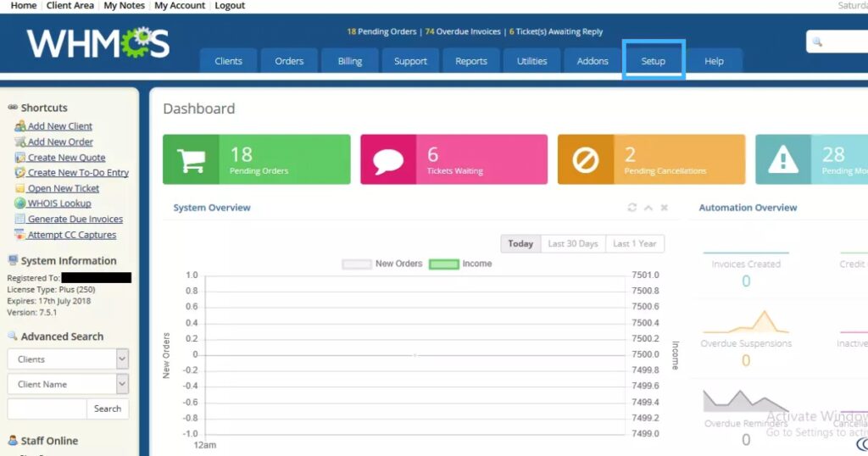This screenshot has width=868, height=456.
Task: Click the Add New Client icon
Action: coord(20,126)
